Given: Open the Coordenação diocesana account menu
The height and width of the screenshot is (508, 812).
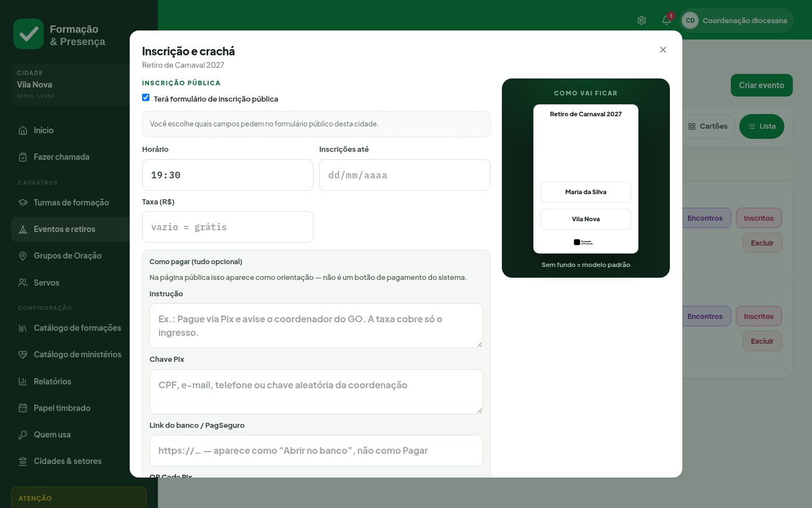Looking at the screenshot, I should (737, 20).
